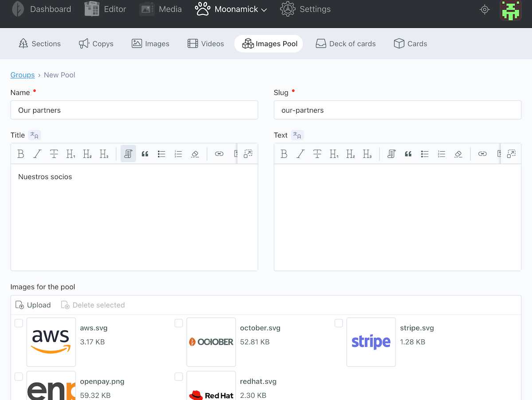532x400 pixels.
Task: Click the Upload button for pool images
Action: pos(33,305)
